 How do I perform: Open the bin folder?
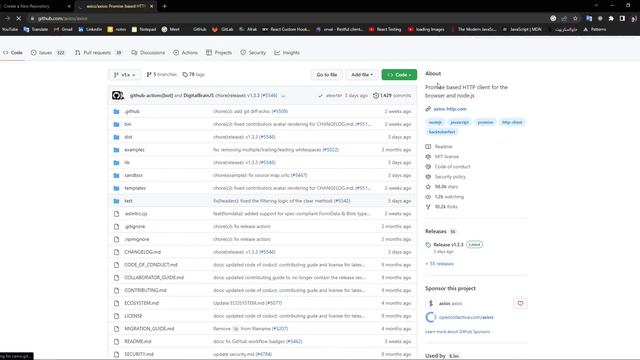pyautogui.click(x=128, y=124)
